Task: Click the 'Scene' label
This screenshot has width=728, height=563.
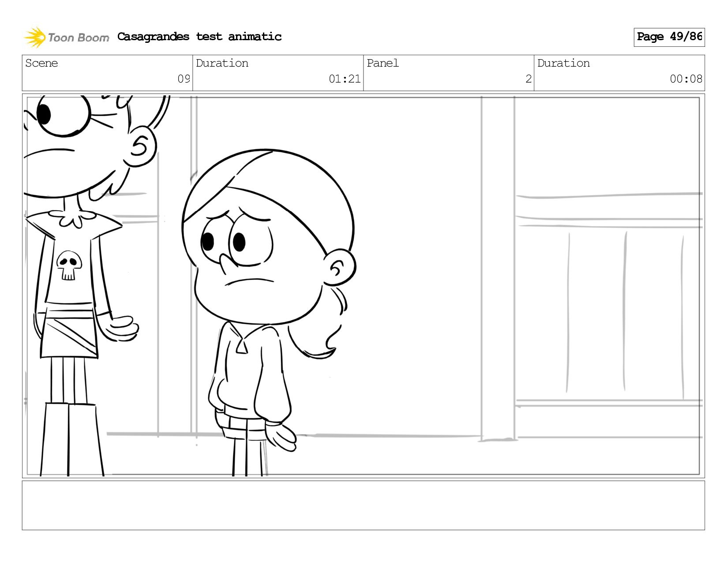Action: [x=41, y=63]
